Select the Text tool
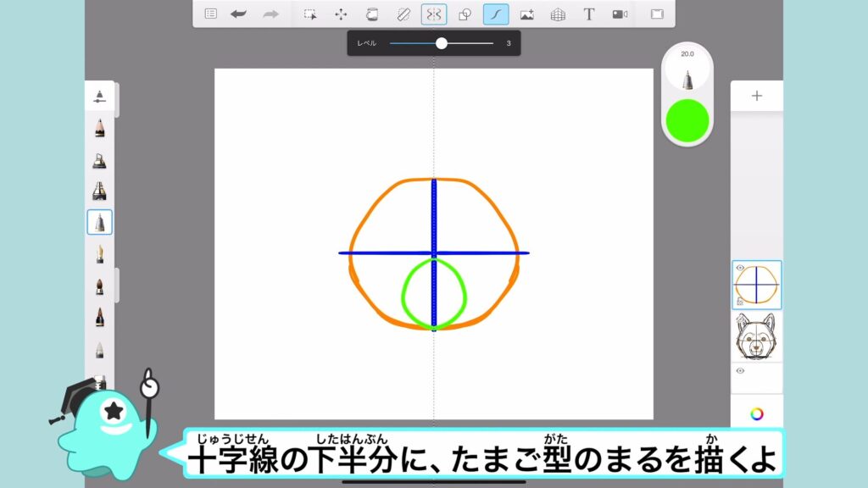 pyautogui.click(x=588, y=14)
